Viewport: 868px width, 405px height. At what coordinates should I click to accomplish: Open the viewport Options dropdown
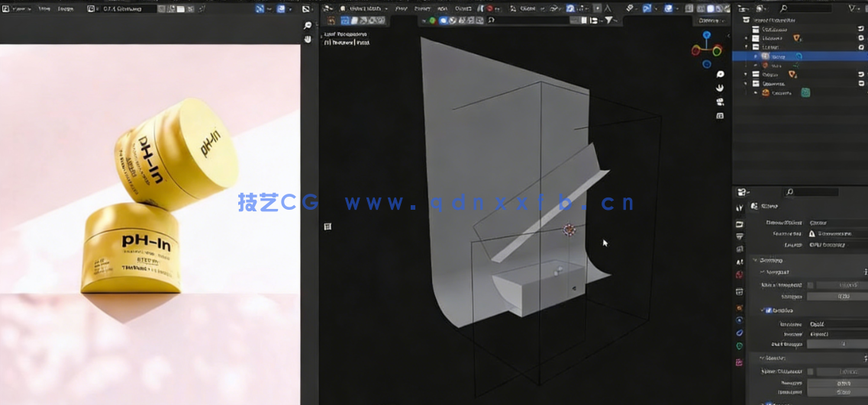tap(712, 21)
